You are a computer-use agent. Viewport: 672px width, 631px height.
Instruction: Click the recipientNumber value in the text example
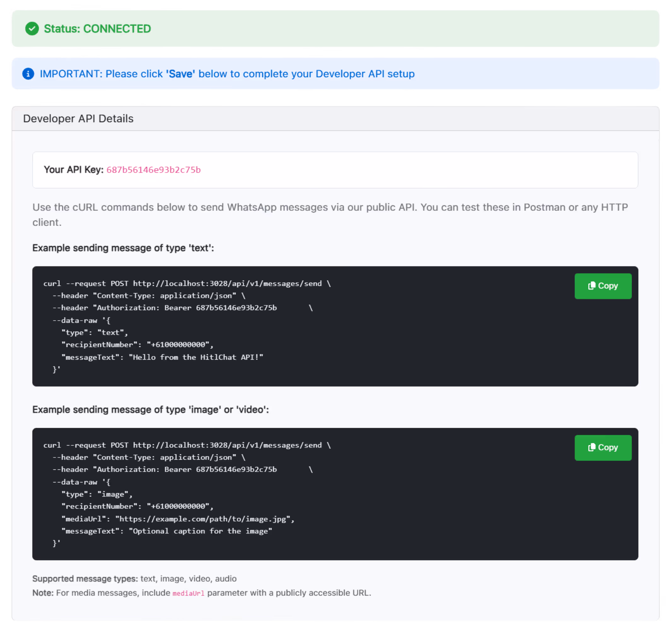pyautogui.click(x=179, y=345)
